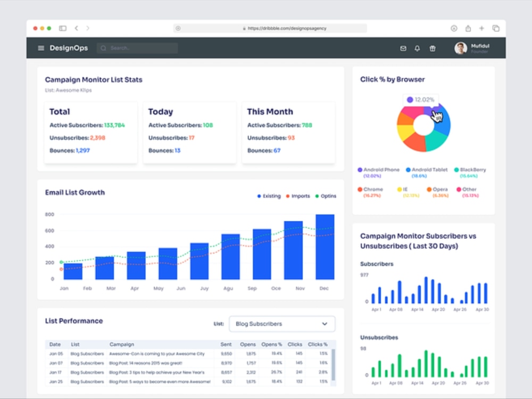Image resolution: width=532 pixels, height=399 pixels.
Task: Click the Email List Growth heading
Action: 75,193
